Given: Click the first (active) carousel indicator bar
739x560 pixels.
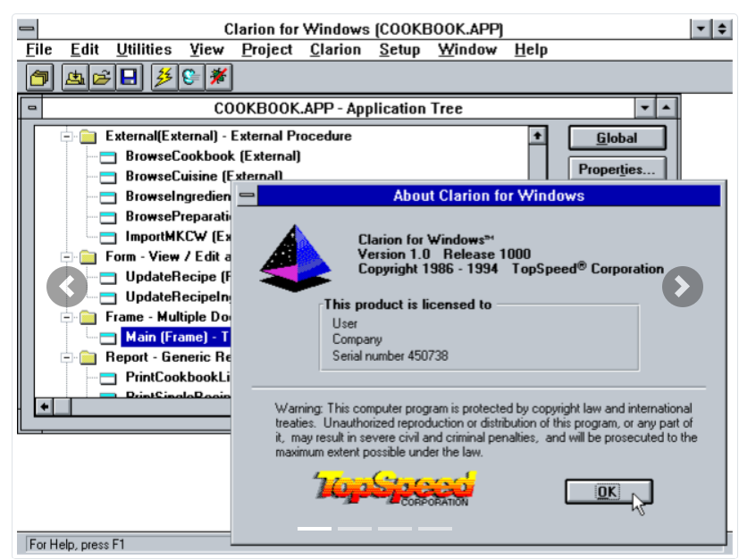Looking at the screenshot, I should [315, 529].
